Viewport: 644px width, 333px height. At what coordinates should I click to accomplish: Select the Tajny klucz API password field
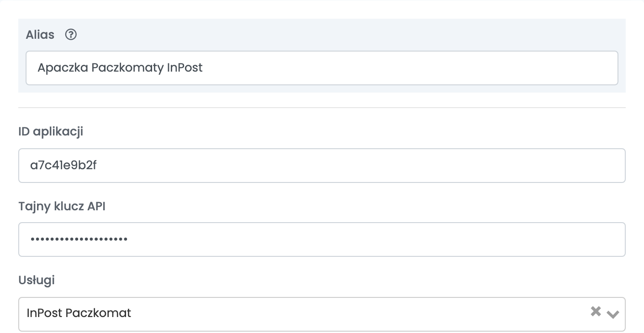click(x=322, y=239)
